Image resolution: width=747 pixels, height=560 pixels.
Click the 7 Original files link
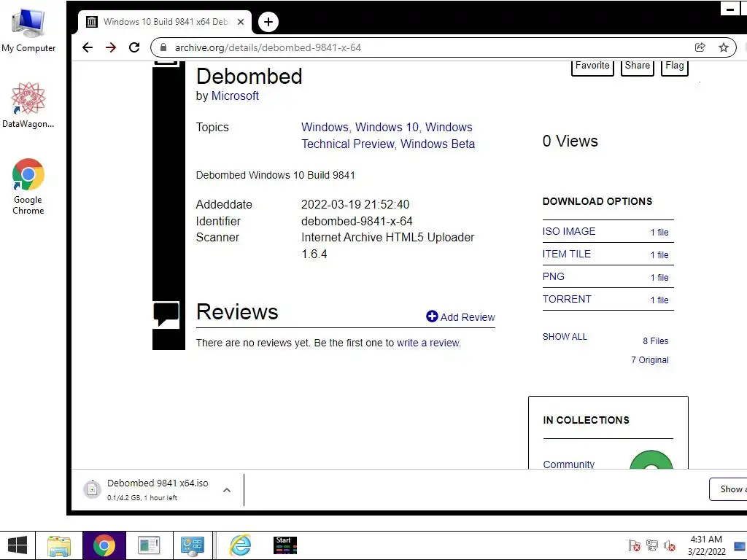pyautogui.click(x=650, y=360)
